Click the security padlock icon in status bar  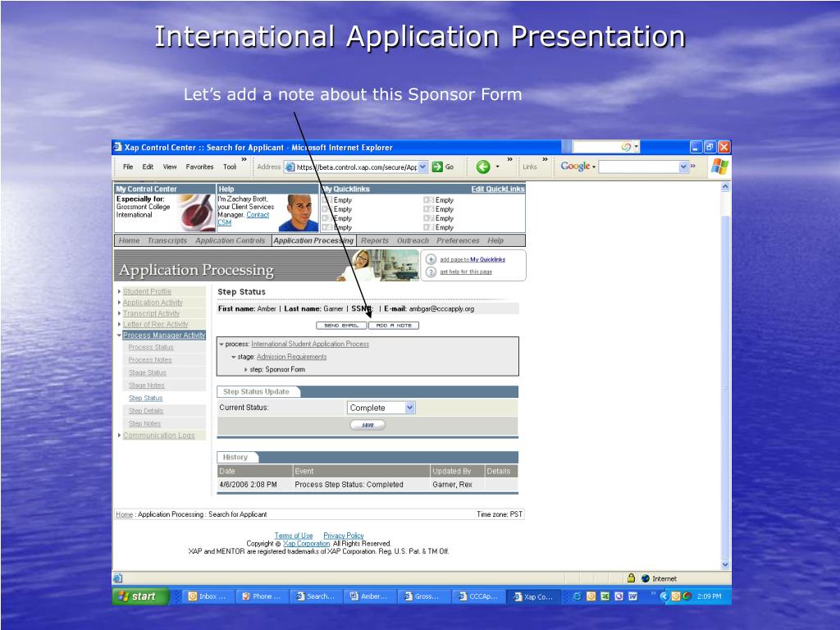pyautogui.click(x=631, y=578)
